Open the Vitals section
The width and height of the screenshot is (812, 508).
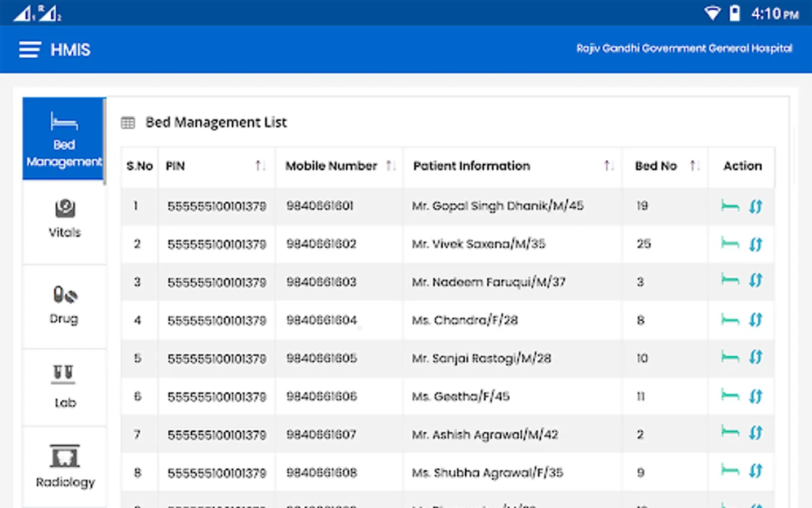pos(64,219)
